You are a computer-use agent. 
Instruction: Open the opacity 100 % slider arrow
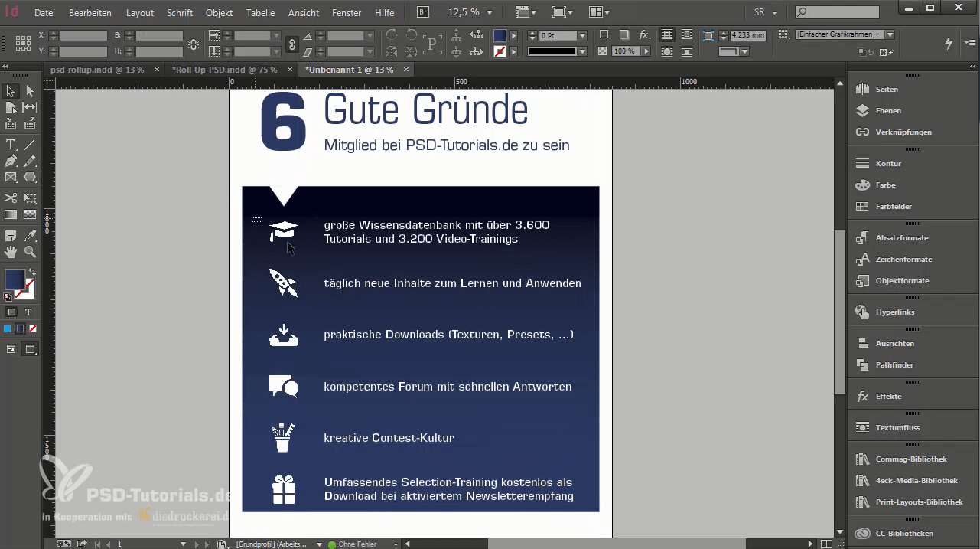(646, 51)
